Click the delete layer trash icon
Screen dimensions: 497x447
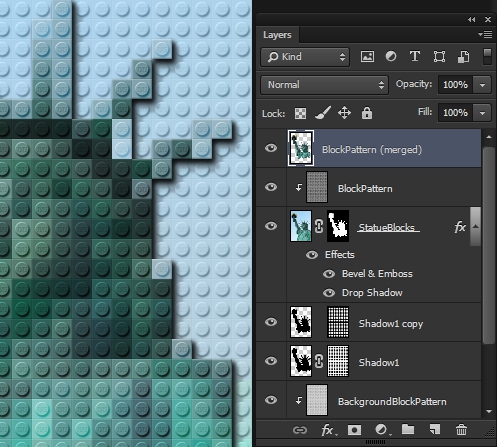(x=461, y=430)
